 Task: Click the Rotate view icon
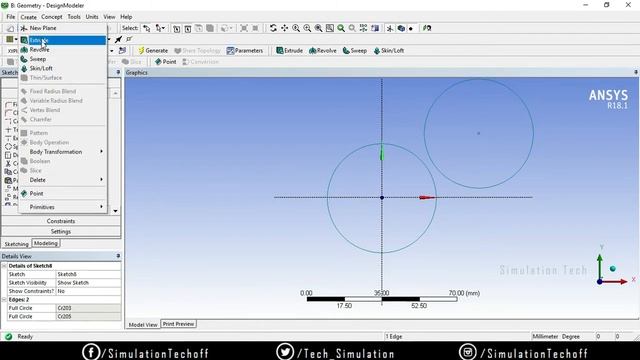(273, 28)
